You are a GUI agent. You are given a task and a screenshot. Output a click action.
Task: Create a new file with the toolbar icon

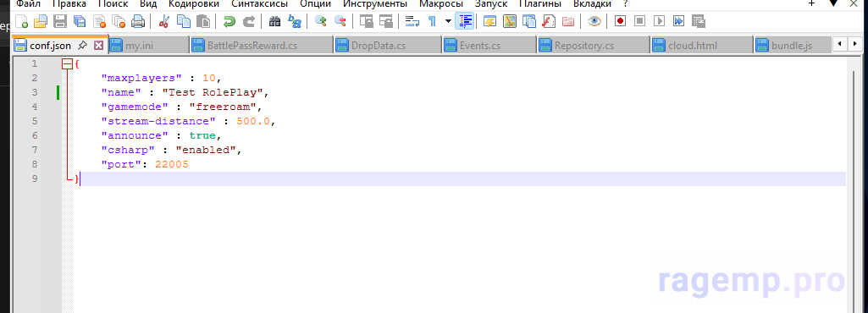coord(21,21)
